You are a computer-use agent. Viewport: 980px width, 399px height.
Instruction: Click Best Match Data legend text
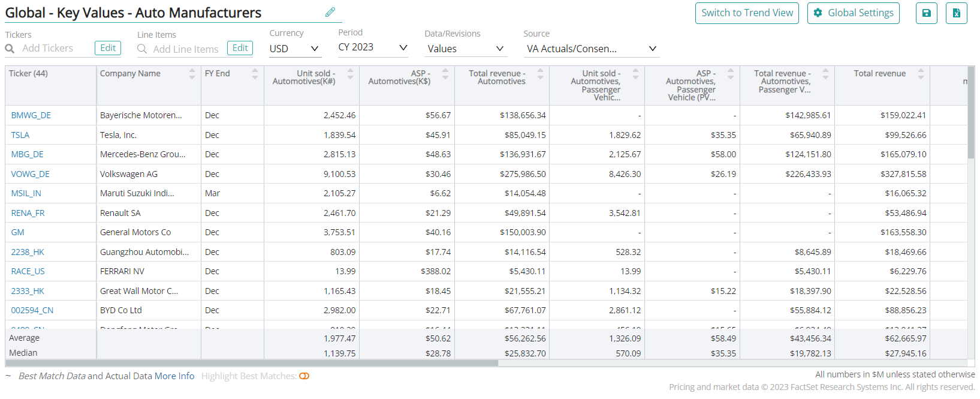pyautogui.click(x=52, y=376)
